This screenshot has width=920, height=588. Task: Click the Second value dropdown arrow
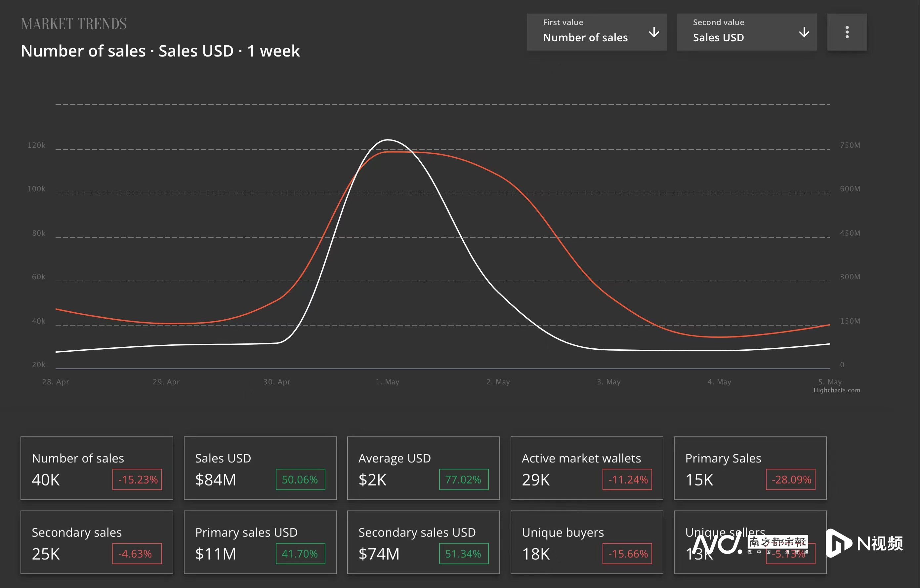tap(804, 32)
